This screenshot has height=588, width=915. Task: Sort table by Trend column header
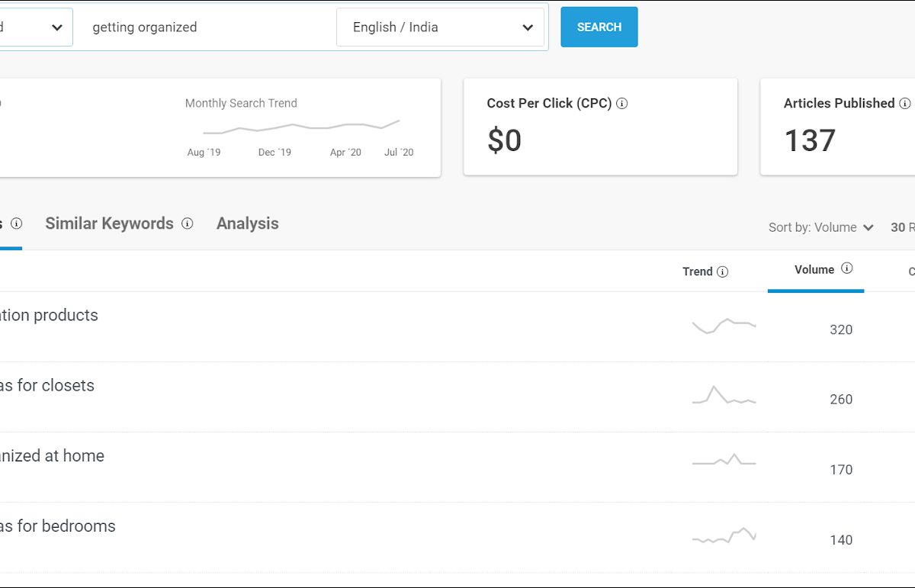pyautogui.click(x=697, y=272)
